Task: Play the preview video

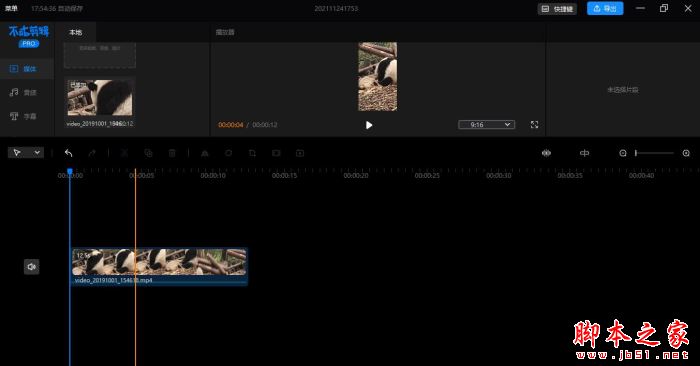Action: 369,125
